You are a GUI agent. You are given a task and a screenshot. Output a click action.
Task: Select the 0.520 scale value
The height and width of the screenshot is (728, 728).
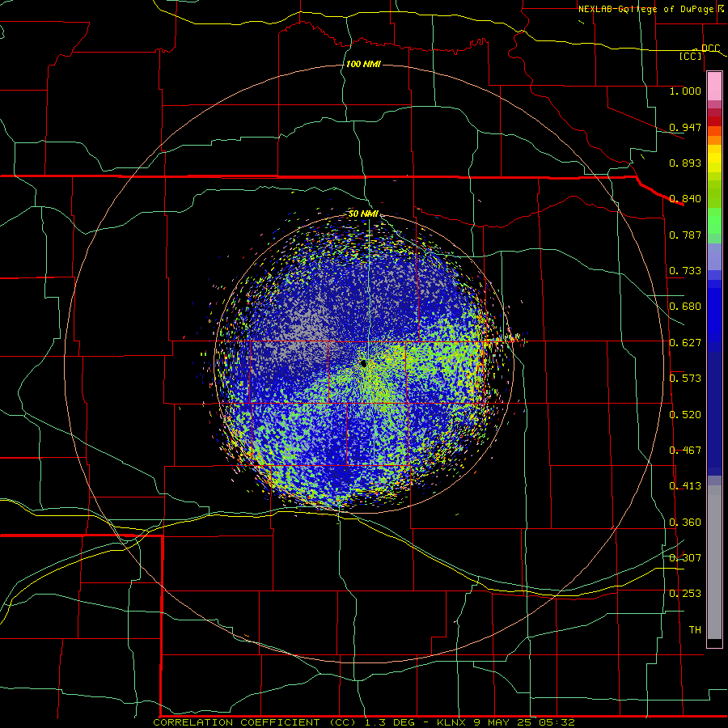pos(685,415)
